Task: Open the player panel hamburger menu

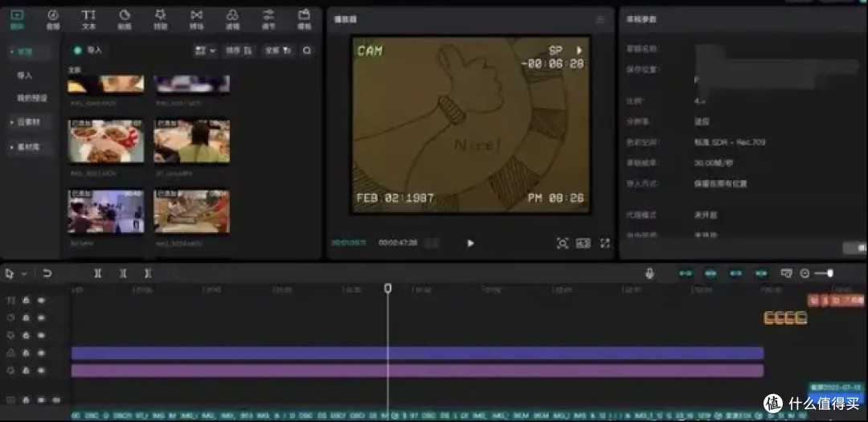Action: (x=600, y=20)
